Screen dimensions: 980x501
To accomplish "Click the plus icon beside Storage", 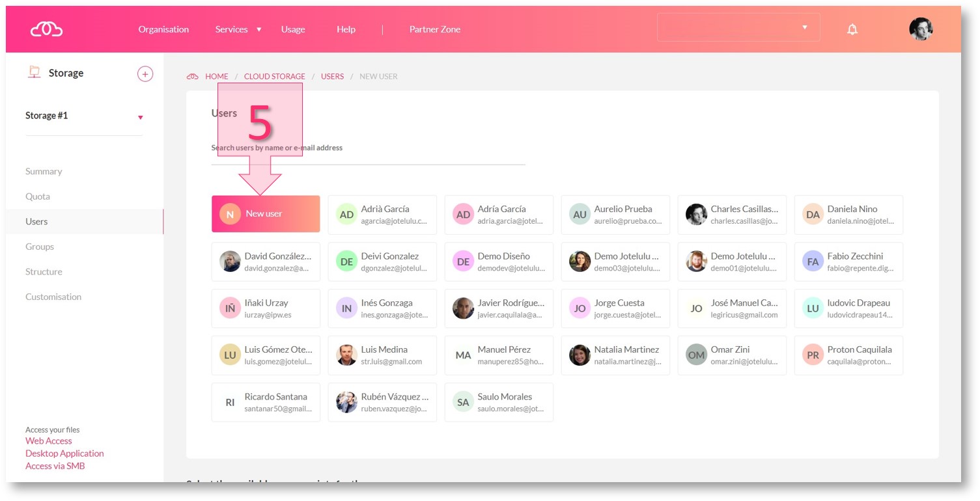I will point(145,74).
